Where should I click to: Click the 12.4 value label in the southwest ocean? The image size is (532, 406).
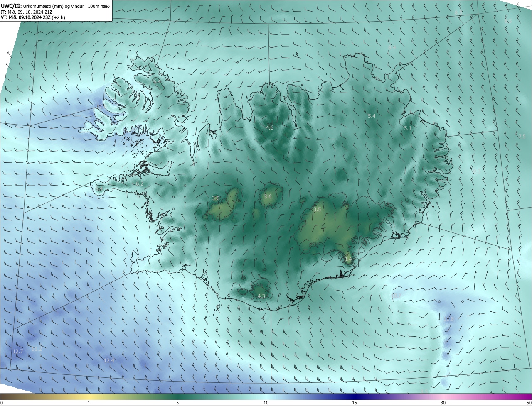[x=109, y=360]
